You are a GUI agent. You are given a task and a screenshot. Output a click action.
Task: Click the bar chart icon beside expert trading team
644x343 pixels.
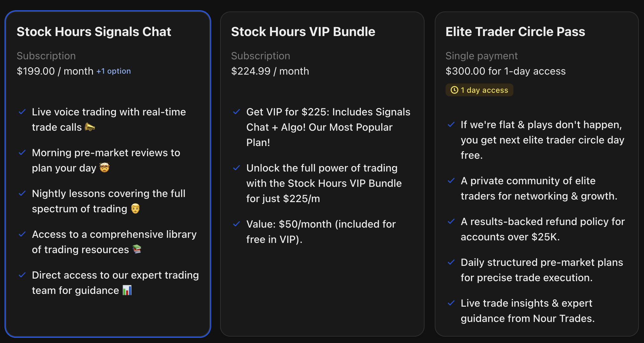[x=127, y=290]
